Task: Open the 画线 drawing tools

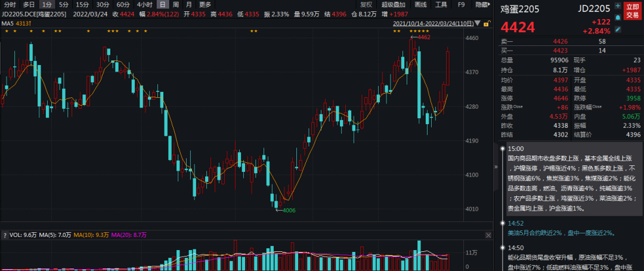Action: 420,4
